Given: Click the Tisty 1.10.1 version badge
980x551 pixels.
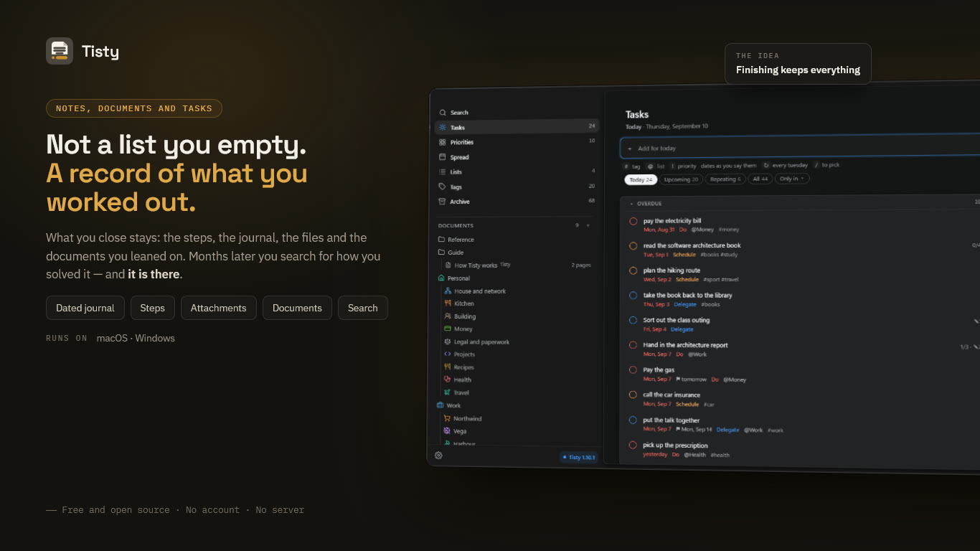Looking at the screenshot, I should (x=579, y=457).
